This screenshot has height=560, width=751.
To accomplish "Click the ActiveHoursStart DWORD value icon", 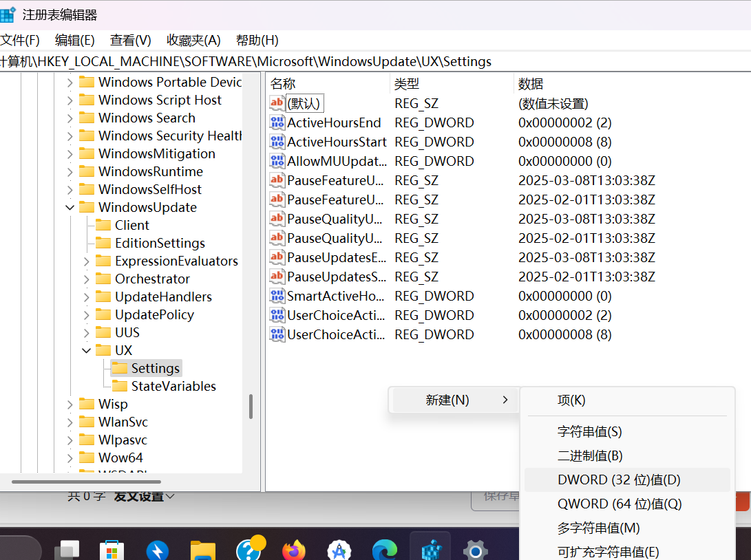I will point(277,142).
